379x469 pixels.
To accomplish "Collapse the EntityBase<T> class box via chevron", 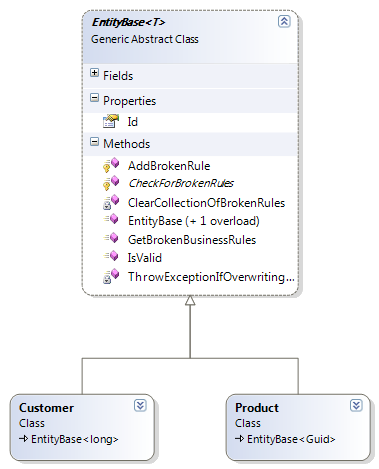I will pos(284,21).
